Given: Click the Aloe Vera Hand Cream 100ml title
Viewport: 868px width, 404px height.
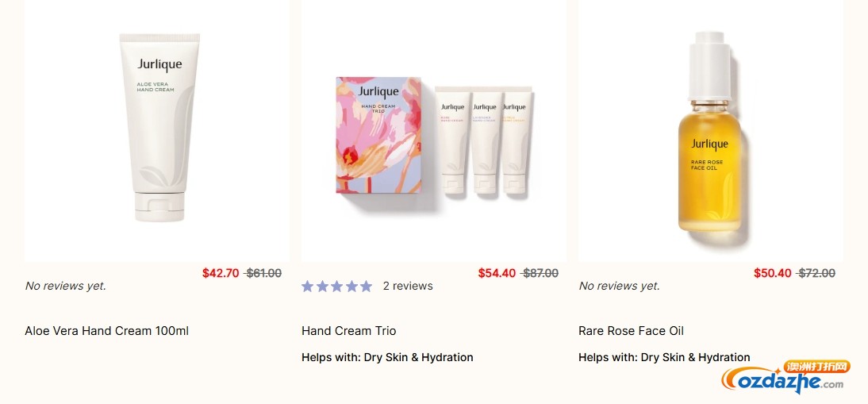Looking at the screenshot, I should 107,331.
